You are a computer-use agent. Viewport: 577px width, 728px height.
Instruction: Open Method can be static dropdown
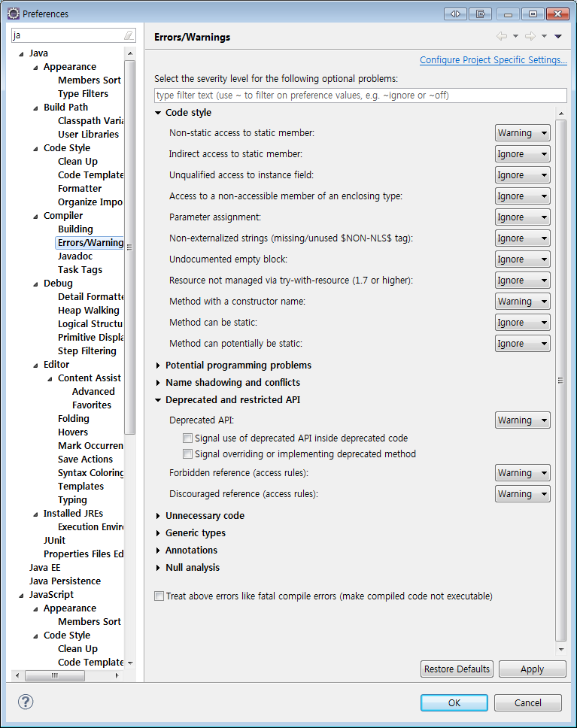click(x=523, y=322)
